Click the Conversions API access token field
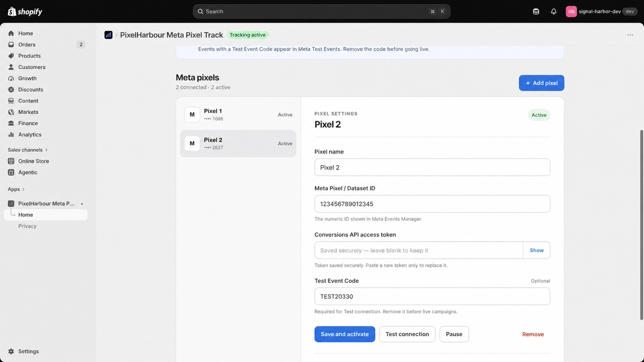This screenshot has height=362, width=644. (419, 250)
